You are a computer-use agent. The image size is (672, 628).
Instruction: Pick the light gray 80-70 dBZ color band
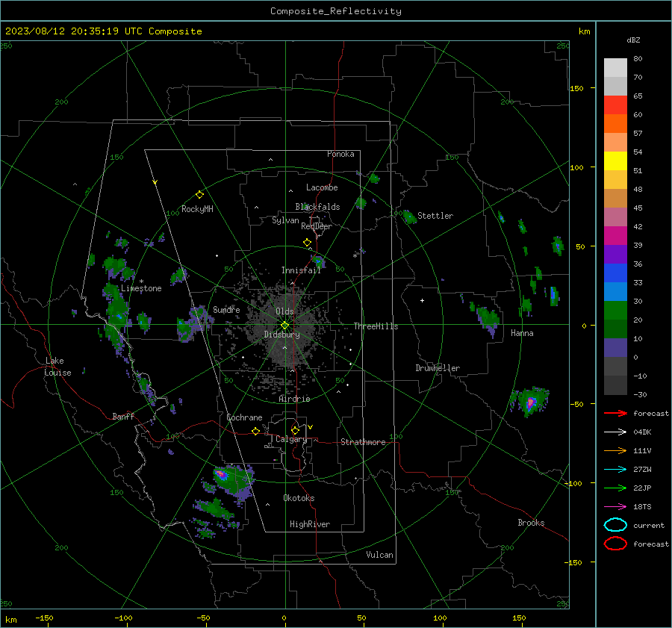coord(615,68)
